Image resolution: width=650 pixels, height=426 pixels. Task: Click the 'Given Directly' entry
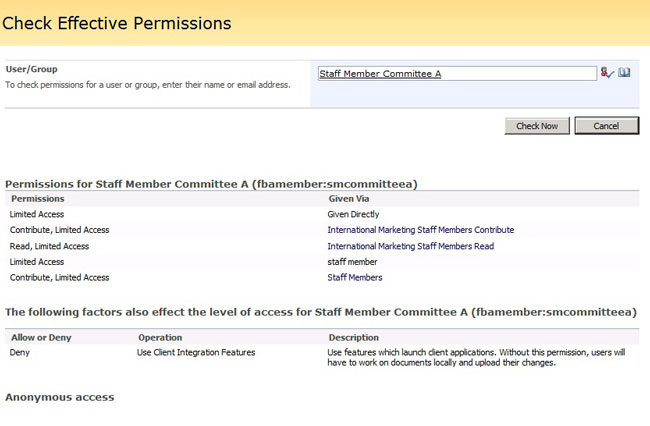354,214
